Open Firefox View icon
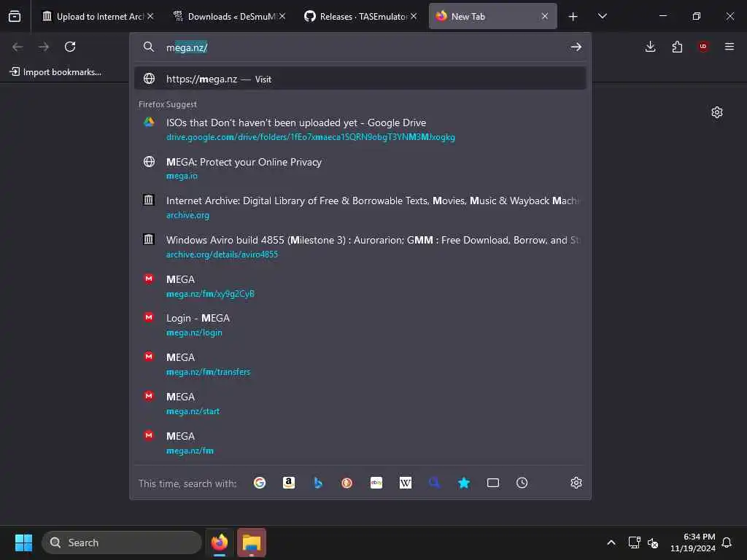The image size is (747, 560). coord(15,16)
